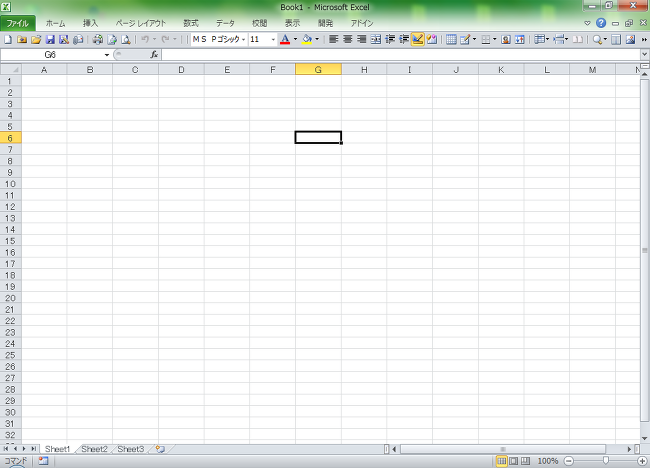The image size is (650, 468).
Task: Click the Save As floppy-with-pencil icon
Action: [64, 39]
